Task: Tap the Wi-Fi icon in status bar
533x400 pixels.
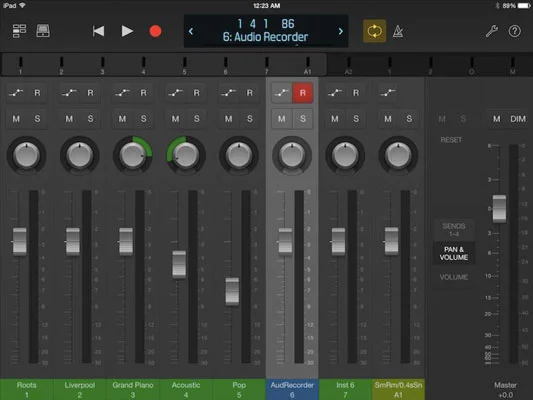Action: click(x=23, y=6)
